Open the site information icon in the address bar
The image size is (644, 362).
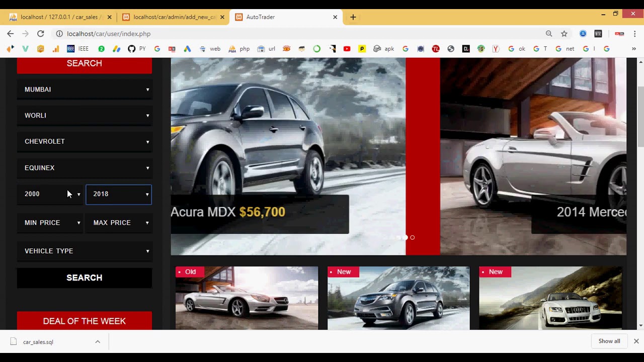(x=59, y=34)
